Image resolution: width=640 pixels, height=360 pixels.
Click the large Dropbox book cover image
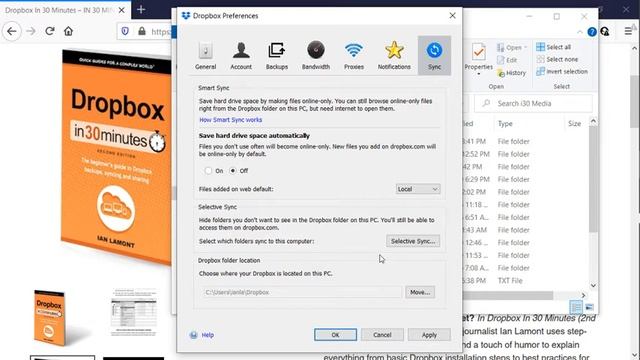coord(116,157)
